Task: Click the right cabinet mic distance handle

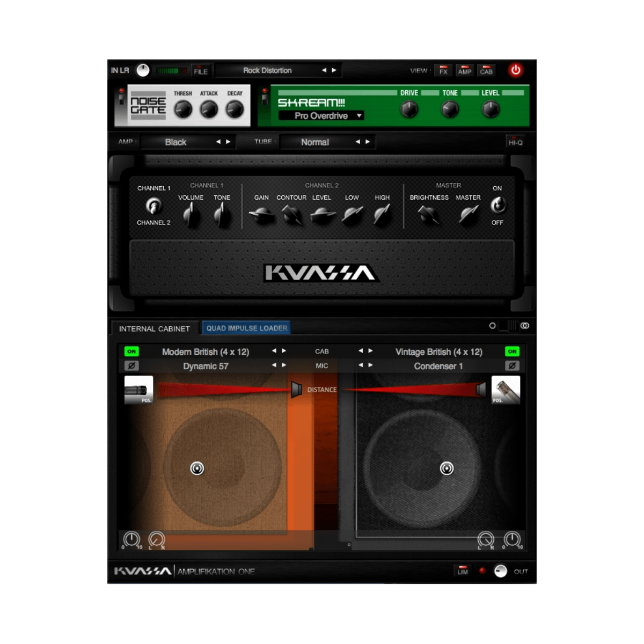Action: tap(481, 390)
